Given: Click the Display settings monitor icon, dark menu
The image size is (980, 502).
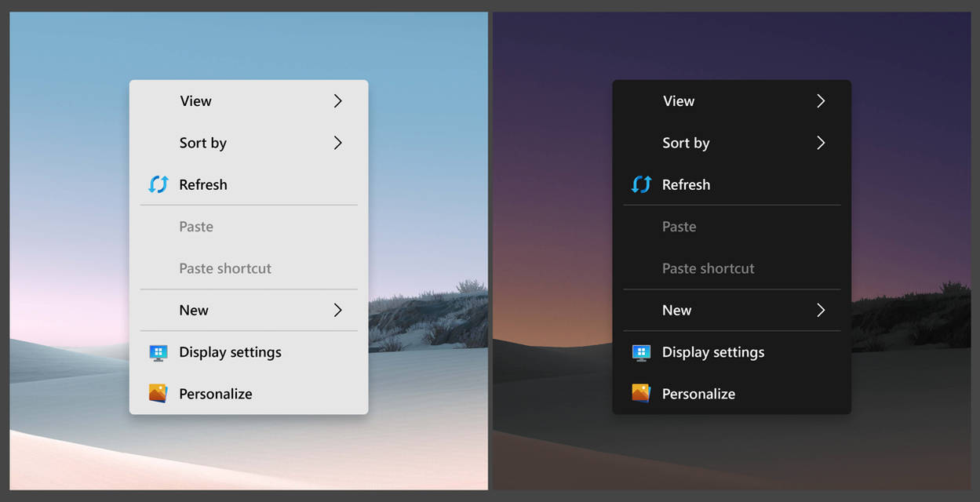Looking at the screenshot, I should coord(641,352).
